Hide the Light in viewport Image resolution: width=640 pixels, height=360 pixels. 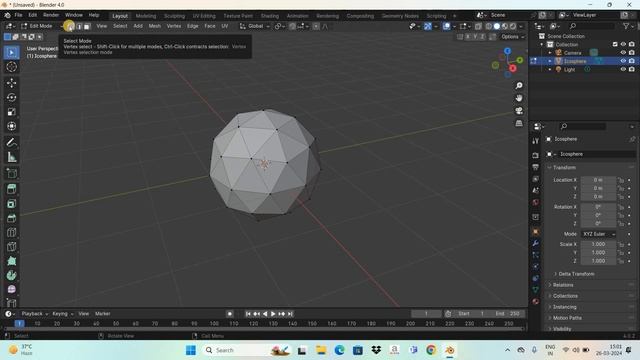(x=623, y=69)
